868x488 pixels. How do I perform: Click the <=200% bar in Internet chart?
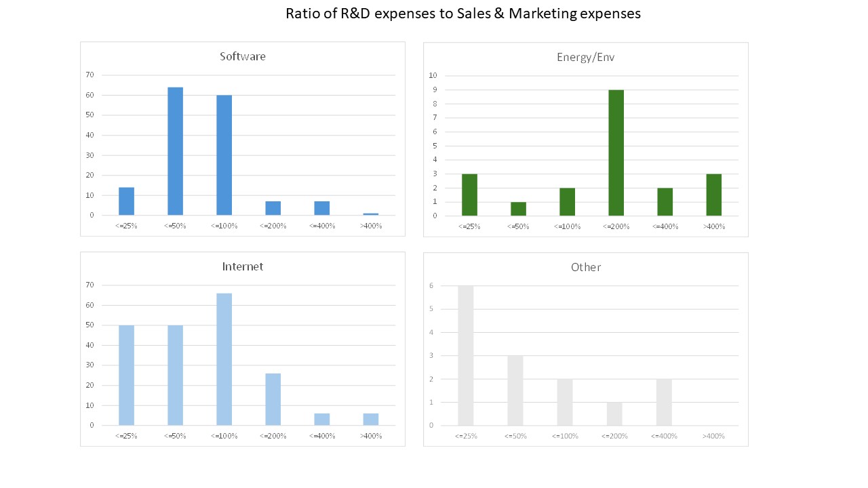(273, 399)
